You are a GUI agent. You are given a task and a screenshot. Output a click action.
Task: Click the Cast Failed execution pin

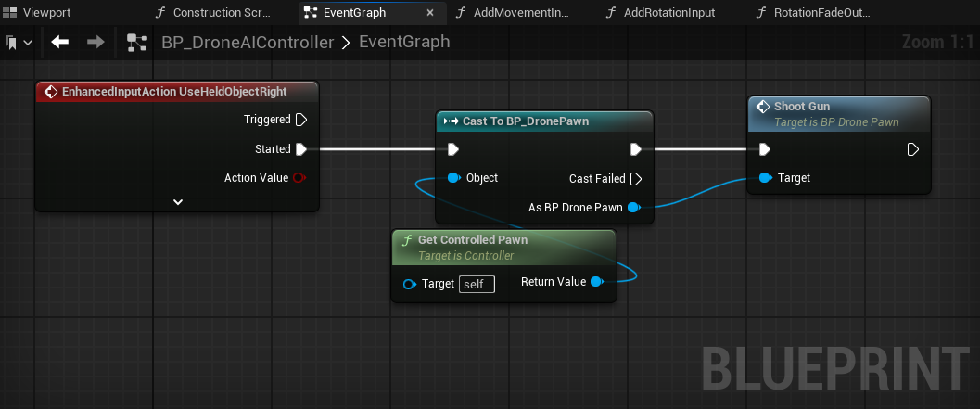pos(635,179)
